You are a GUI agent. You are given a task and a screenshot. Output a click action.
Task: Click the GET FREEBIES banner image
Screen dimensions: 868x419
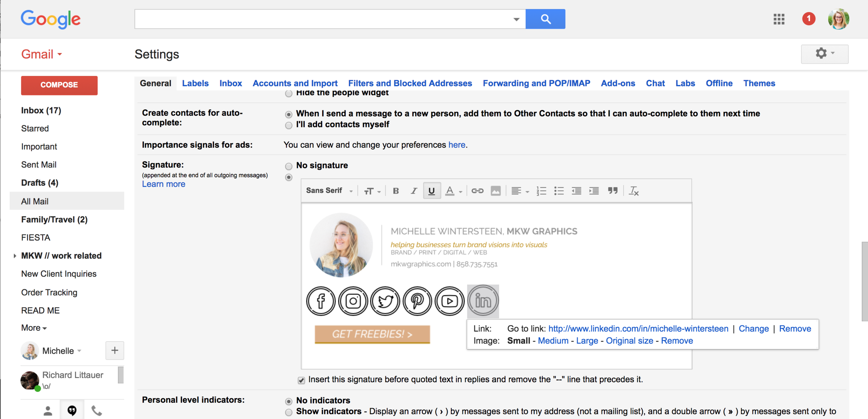click(372, 334)
